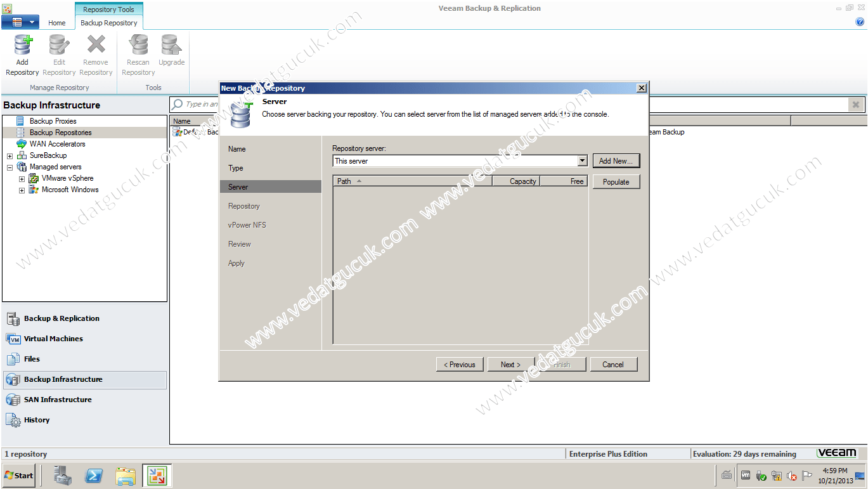Click Next in the repository wizard

(x=510, y=365)
